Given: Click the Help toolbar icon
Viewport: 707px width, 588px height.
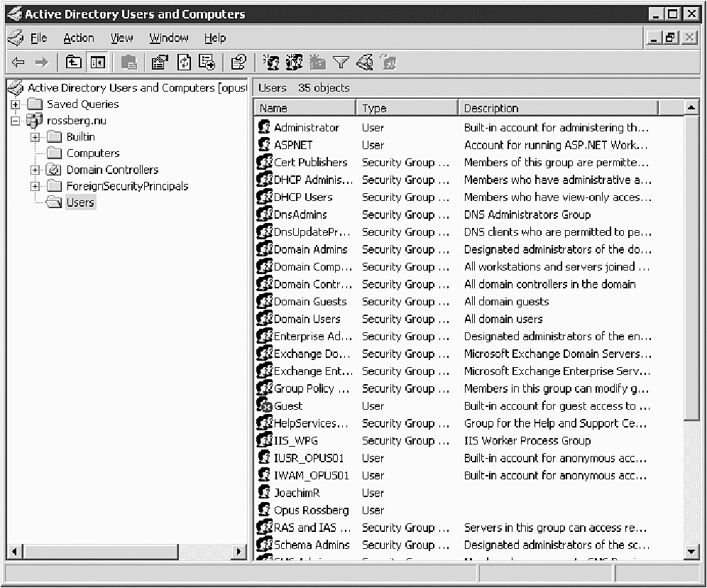Looking at the screenshot, I should click(239, 62).
